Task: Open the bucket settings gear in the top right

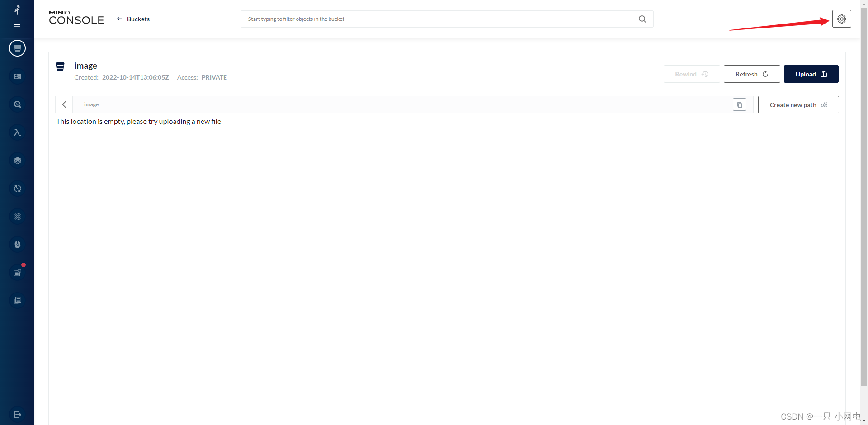Action: (x=841, y=19)
